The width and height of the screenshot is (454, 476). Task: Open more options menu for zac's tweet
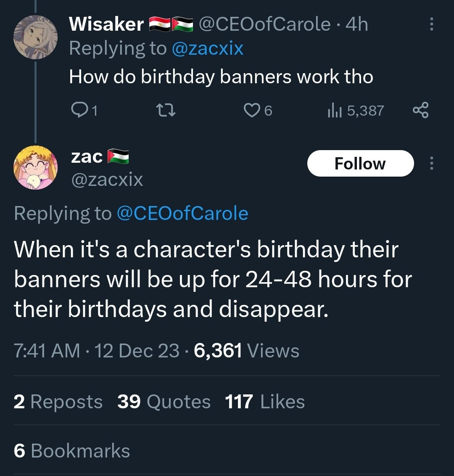point(431,164)
